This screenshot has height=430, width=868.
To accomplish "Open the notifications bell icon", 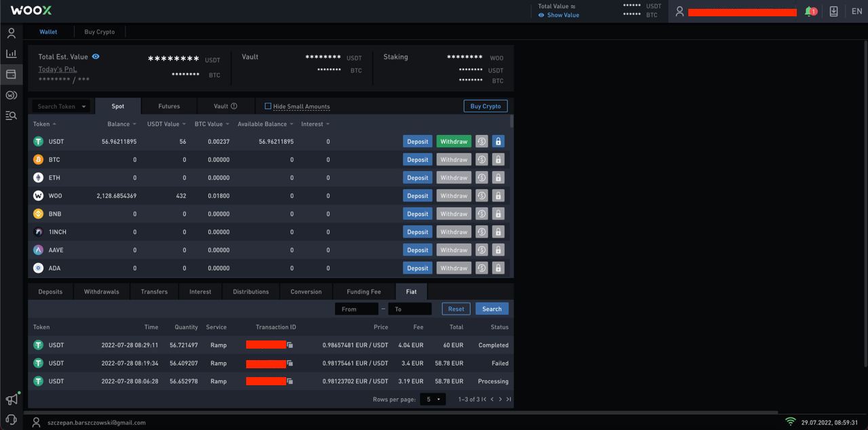I will tap(810, 12).
